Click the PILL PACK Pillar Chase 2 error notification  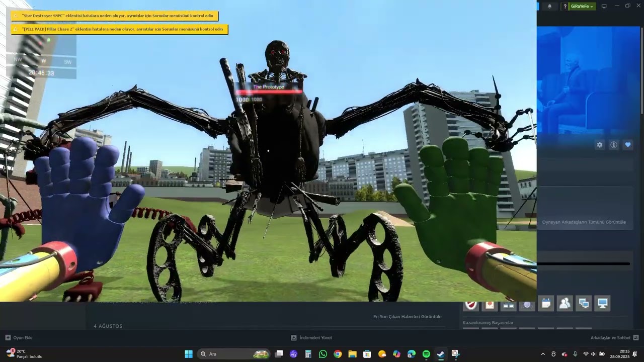point(120,29)
